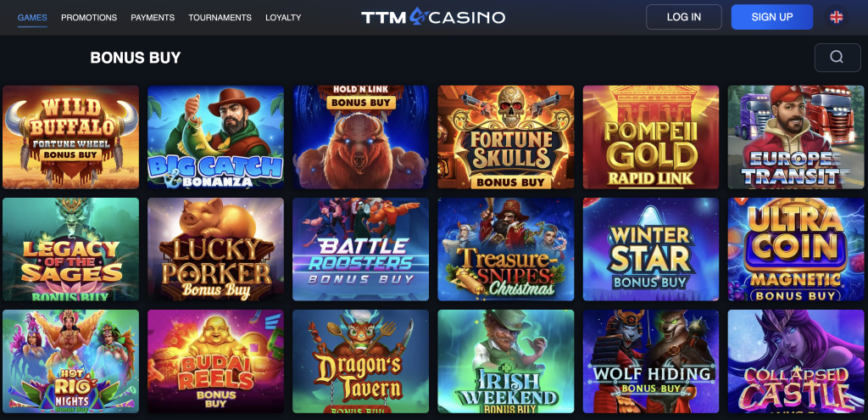Open the search icon button
The image size is (868, 420).
[x=837, y=58]
